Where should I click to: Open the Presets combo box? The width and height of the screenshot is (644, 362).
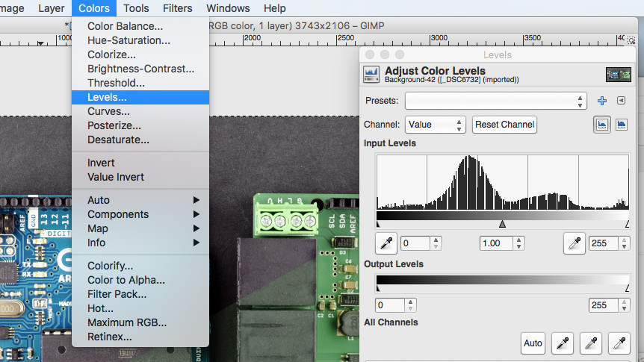point(496,101)
